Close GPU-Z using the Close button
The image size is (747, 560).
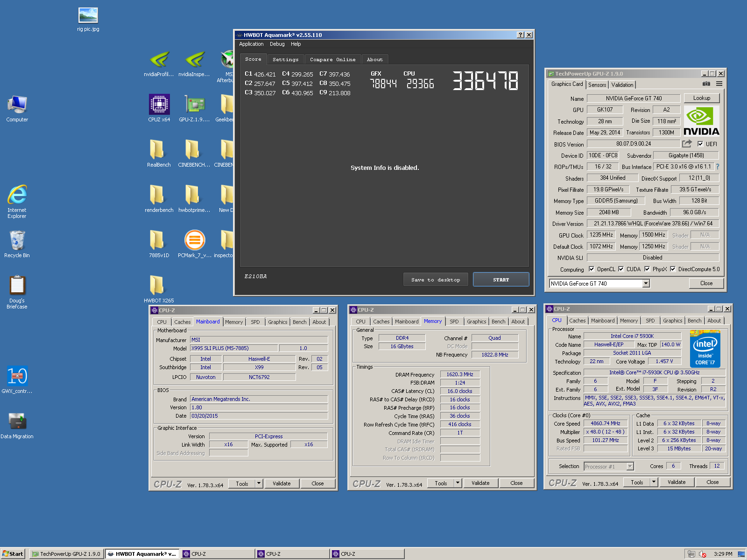click(x=706, y=283)
